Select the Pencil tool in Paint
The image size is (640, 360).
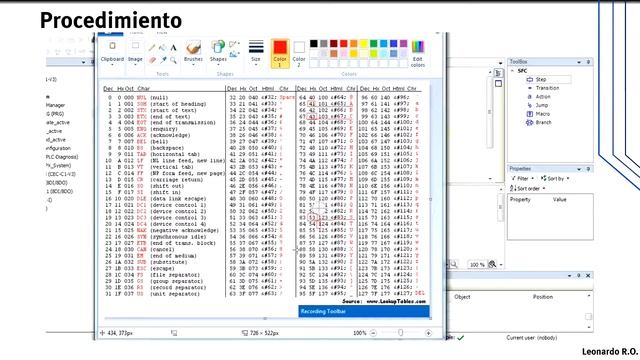tap(152, 48)
